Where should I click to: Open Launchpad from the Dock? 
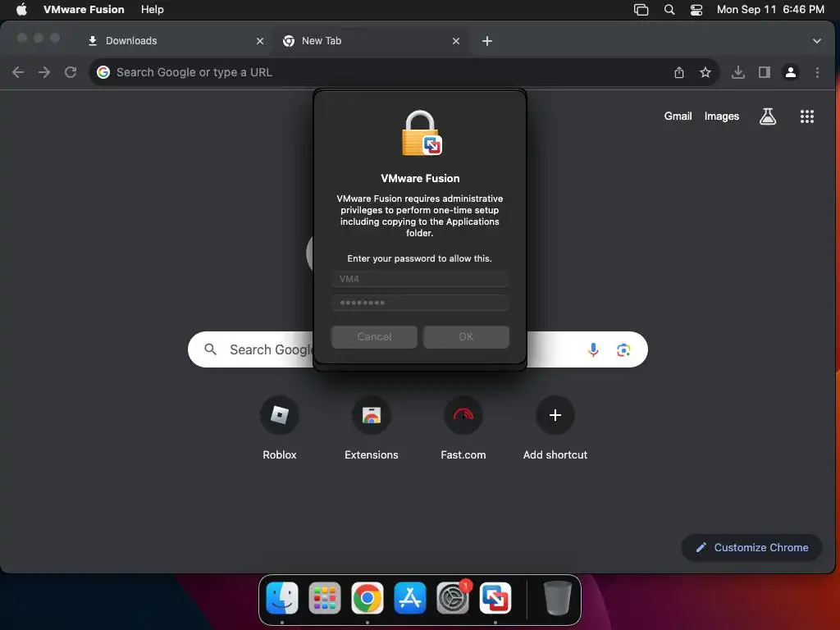click(325, 598)
